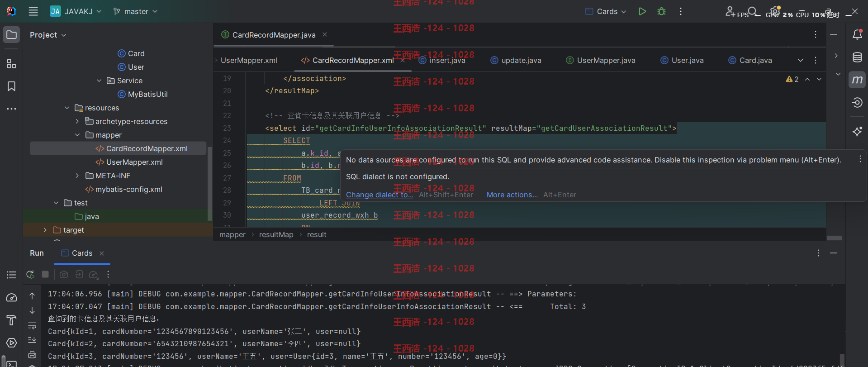Open inspection popup options menu
Viewport: 868px width, 367px height.
click(860, 159)
